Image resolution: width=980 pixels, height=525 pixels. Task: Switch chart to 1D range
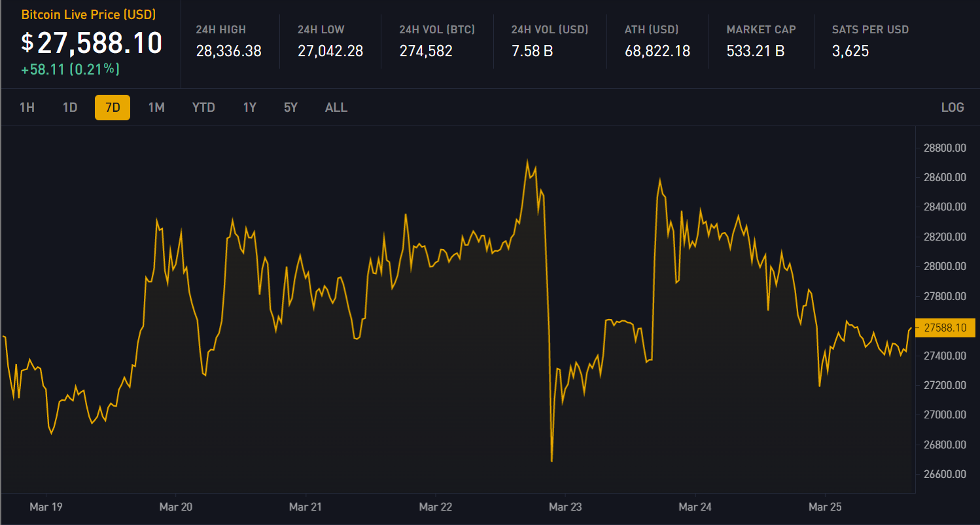[70, 107]
